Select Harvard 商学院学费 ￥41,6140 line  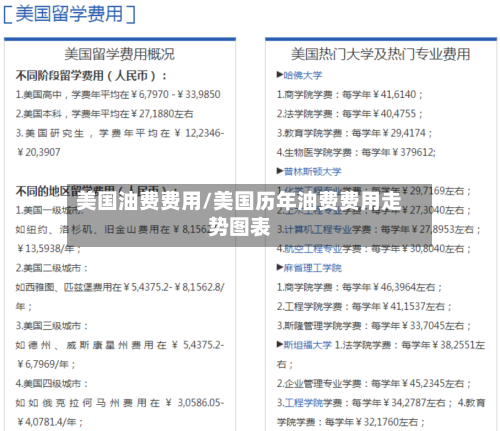tap(349, 94)
